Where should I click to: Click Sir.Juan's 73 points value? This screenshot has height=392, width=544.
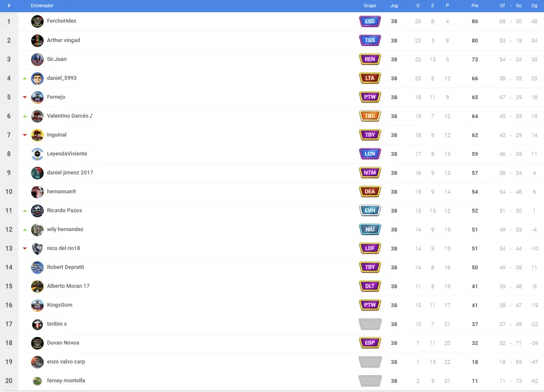click(475, 59)
